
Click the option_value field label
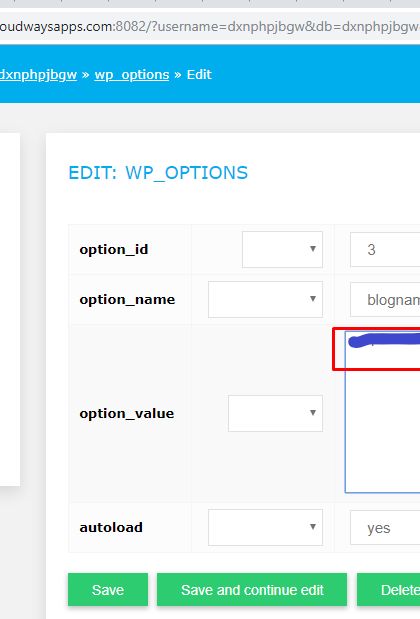point(127,413)
